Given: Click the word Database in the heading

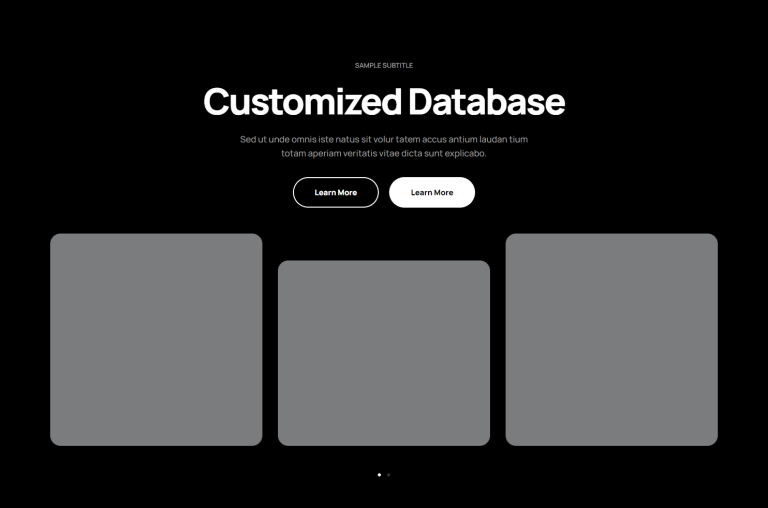Looking at the screenshot, I should click(487, 102).
